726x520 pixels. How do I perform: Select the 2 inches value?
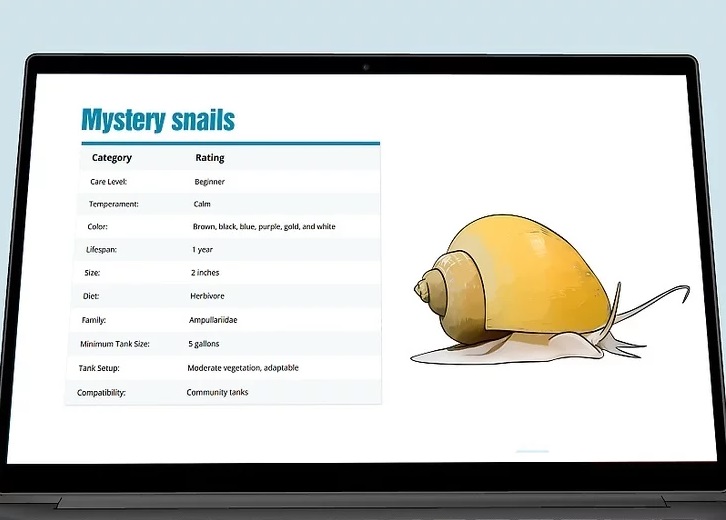tap(205, 273)
